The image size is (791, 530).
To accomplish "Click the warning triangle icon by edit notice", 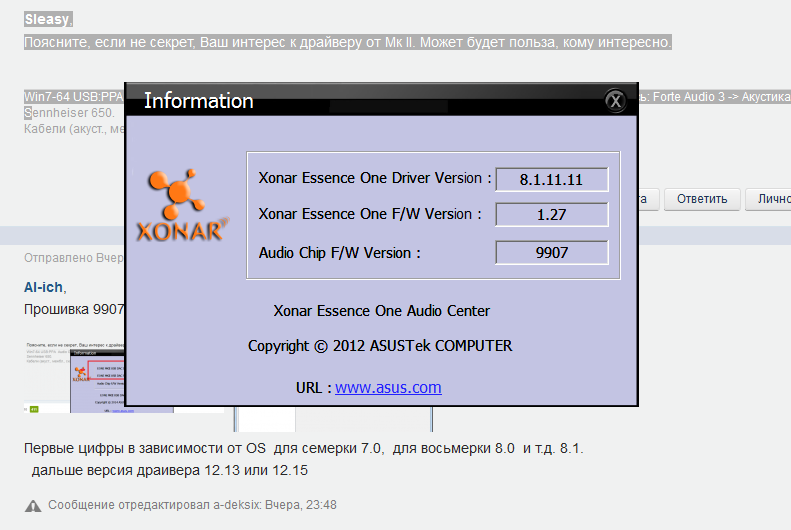I will (33, 506).
